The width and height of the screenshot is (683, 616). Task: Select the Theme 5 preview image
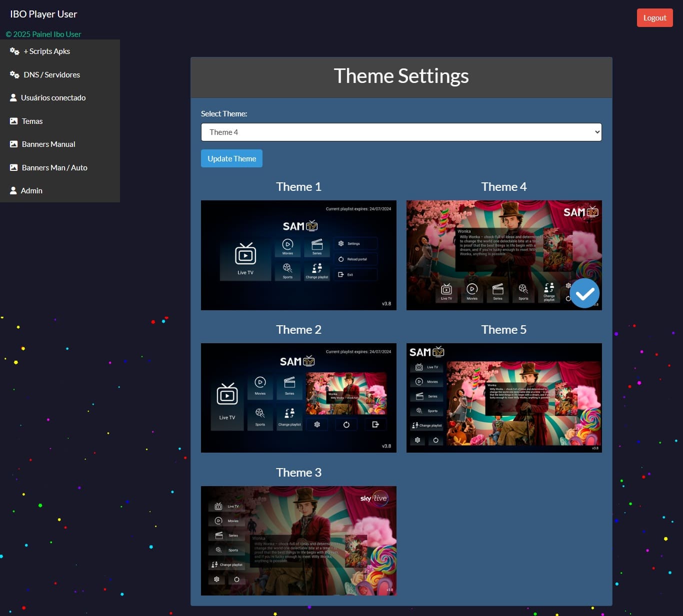pyautogui.click(x=504, y=398)
